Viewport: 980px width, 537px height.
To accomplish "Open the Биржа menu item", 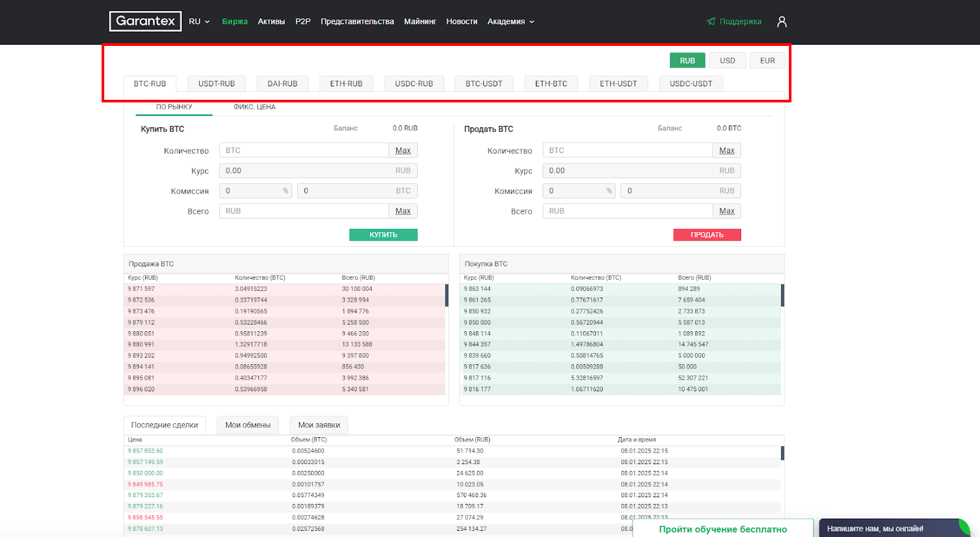I will [x=235, y=21].
